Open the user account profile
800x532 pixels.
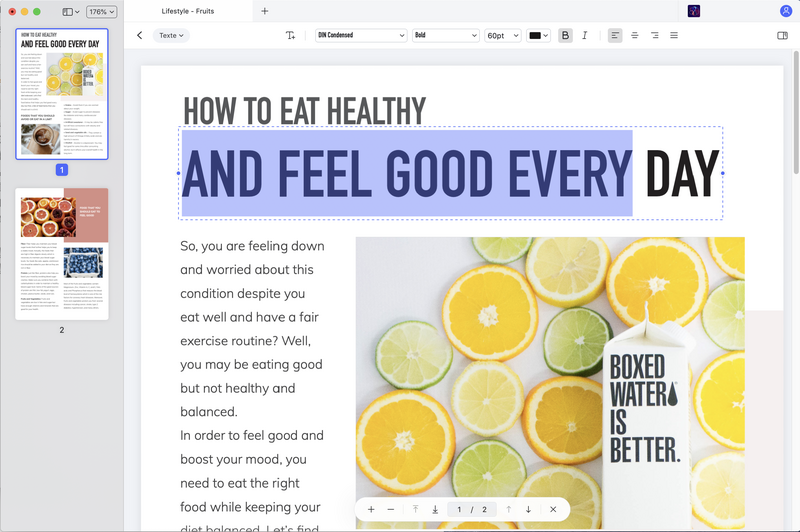786,11
